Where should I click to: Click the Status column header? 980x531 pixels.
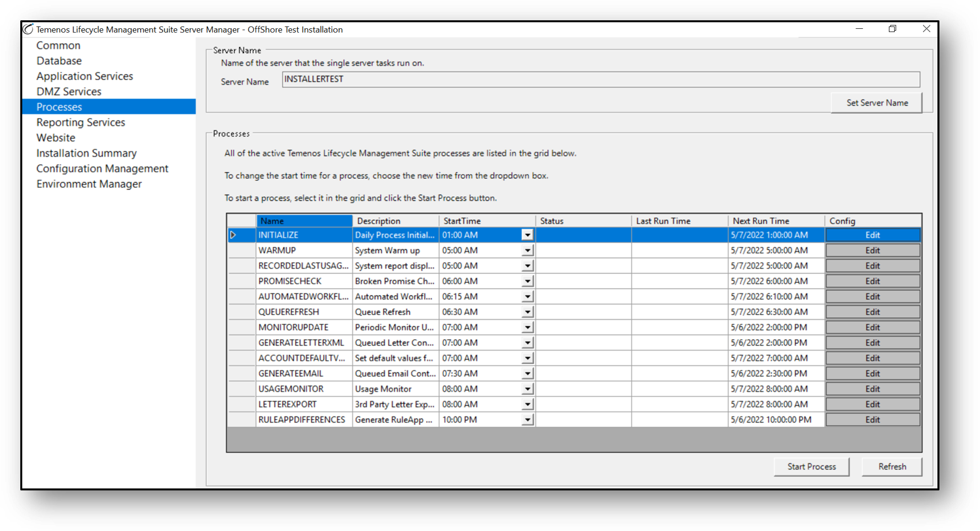(583, 221)
